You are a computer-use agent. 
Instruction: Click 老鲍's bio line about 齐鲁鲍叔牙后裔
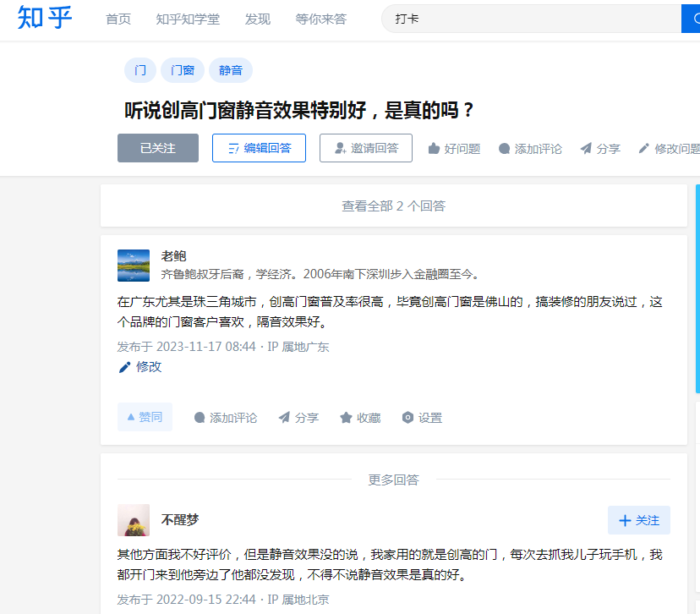click(320, 274)
